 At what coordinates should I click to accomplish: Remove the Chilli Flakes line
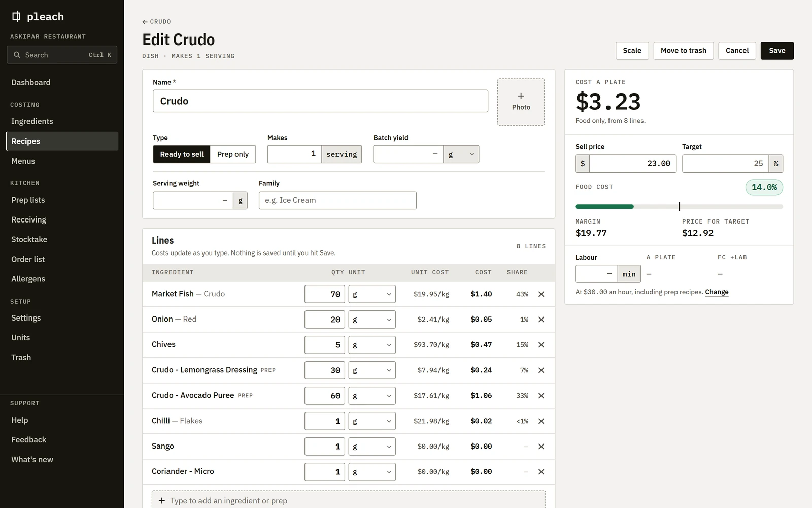541,421
